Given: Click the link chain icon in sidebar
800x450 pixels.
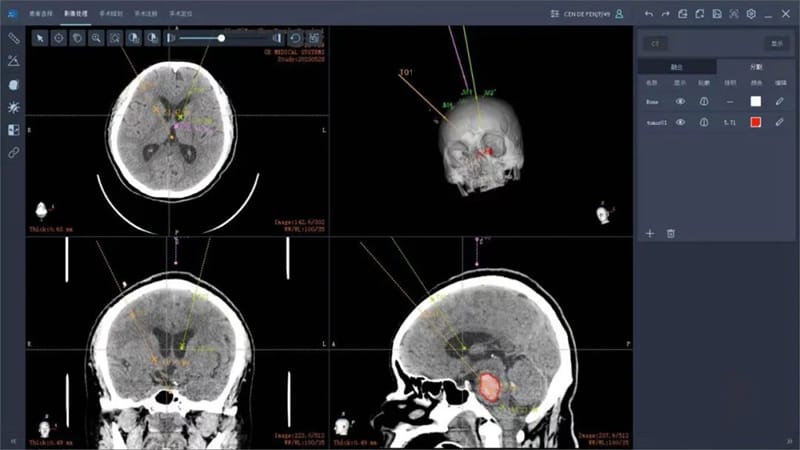Looking at the screenshot, I should (x=14, y=153).
